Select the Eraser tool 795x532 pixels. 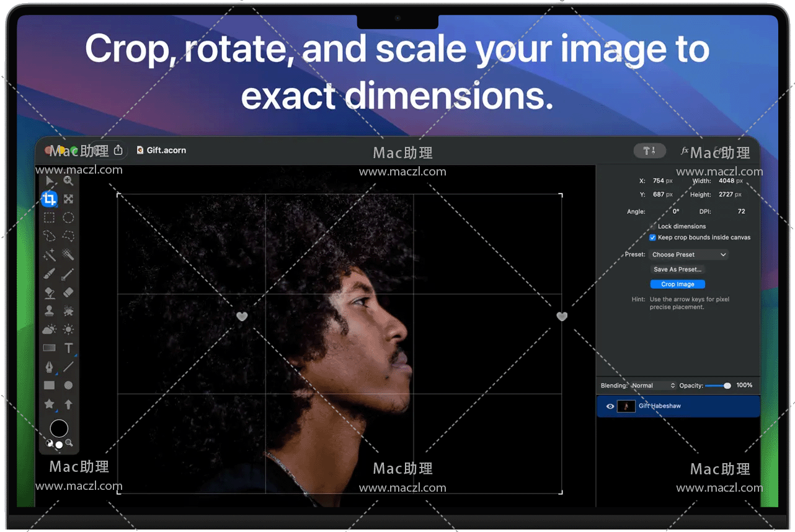(x=68, y=292)
